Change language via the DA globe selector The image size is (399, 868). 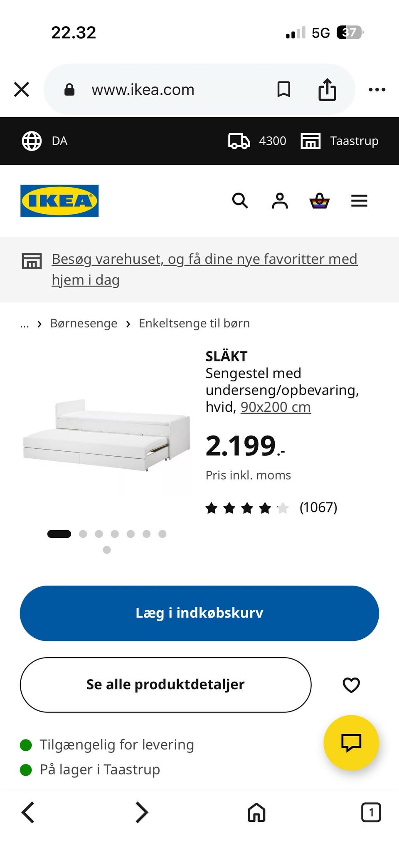[44, 141]
